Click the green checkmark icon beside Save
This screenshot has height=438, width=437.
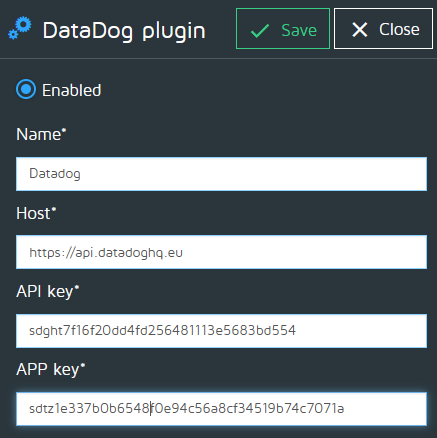(x=260, y=30)
